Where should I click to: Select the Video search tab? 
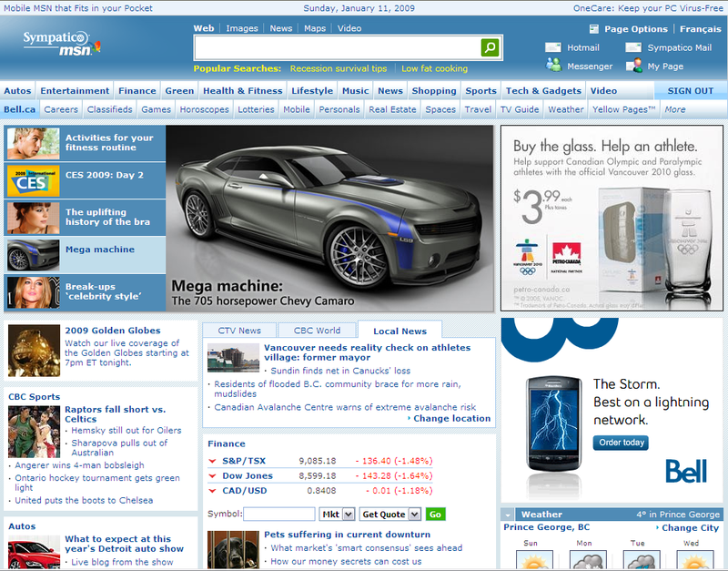click(349, 28)
